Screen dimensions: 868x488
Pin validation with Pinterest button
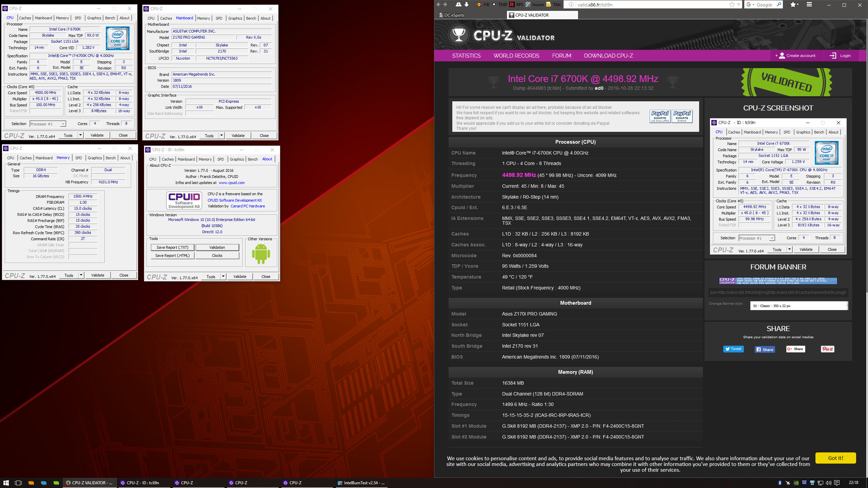click(827, 349)
